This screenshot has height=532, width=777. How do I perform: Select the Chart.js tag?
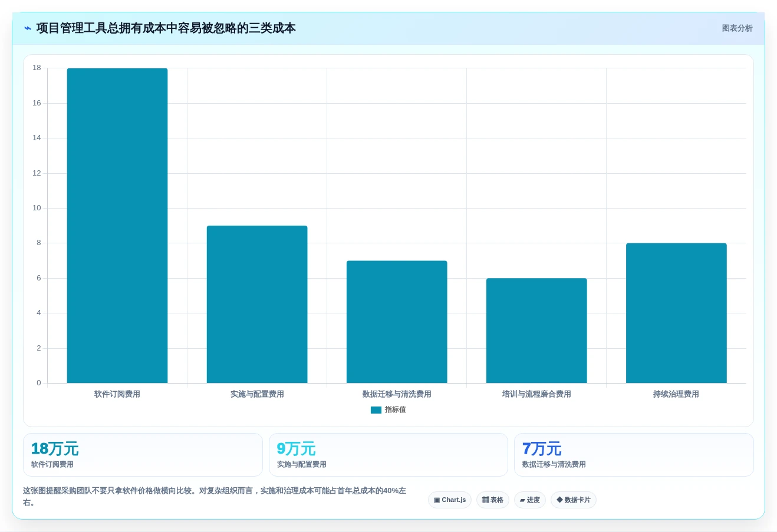click(x=450, y=500)
